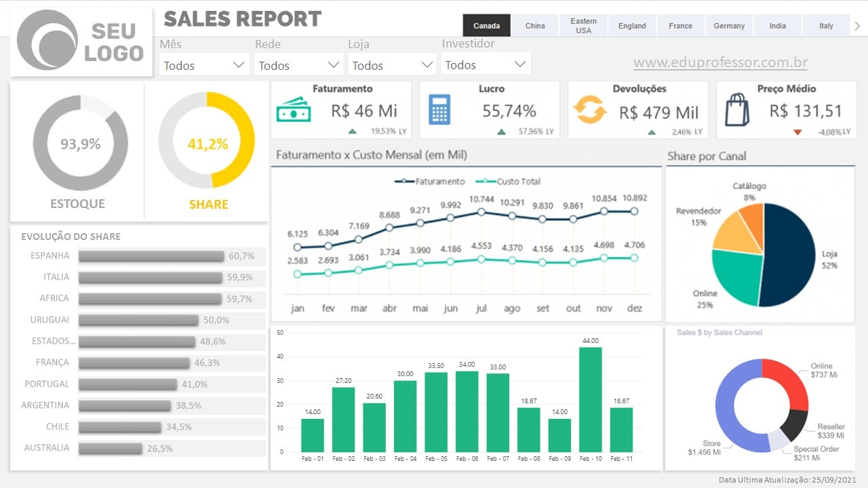Click the 'R$ 46 Mi' Faturamento value
868x488 pixels.
click(x=364, y=110)
